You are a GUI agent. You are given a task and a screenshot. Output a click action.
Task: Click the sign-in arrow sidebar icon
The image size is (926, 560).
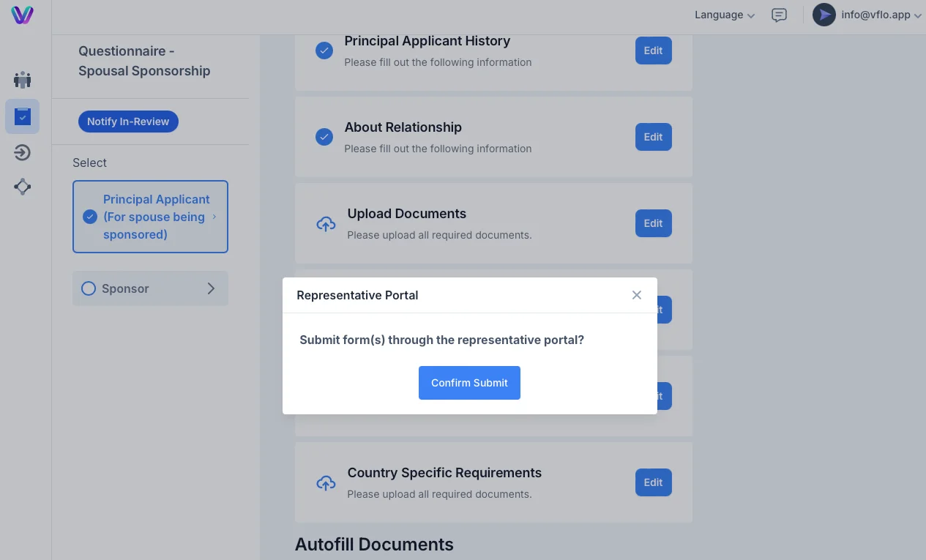pos(23,152)
